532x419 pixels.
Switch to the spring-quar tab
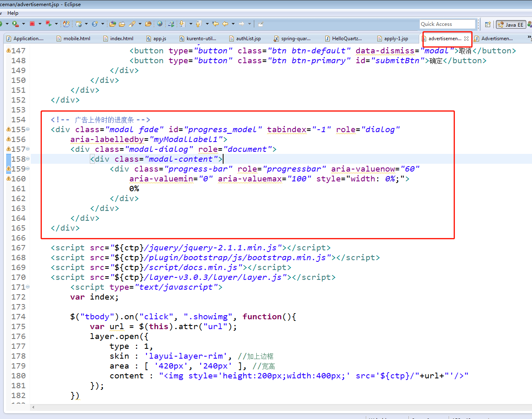[x=292, y=39]
